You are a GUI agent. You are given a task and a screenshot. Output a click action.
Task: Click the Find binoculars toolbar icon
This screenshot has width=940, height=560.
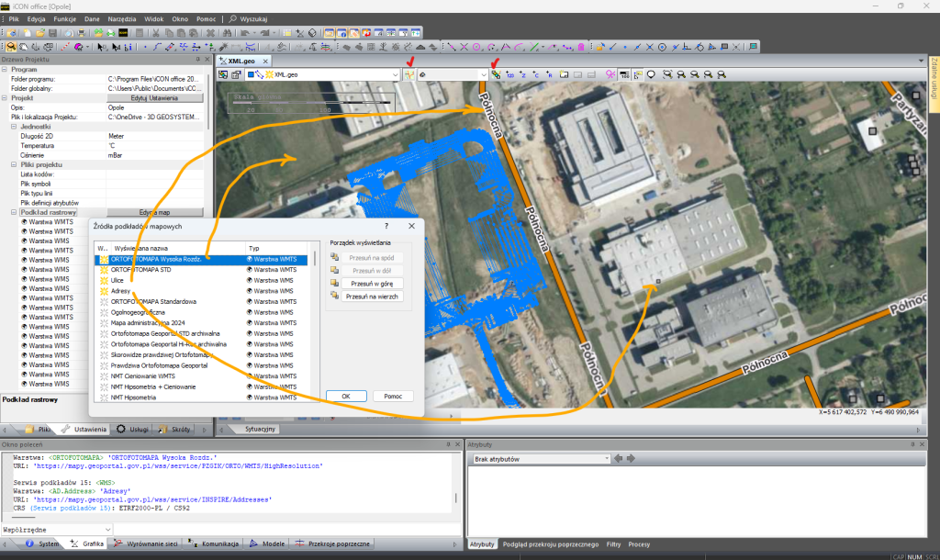227,33
